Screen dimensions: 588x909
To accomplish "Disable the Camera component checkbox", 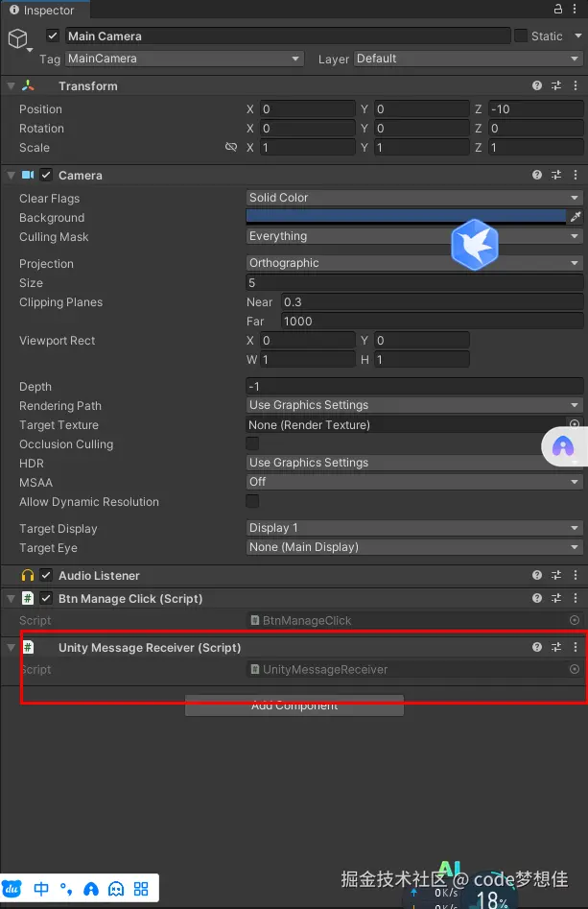I will point(46,175).
